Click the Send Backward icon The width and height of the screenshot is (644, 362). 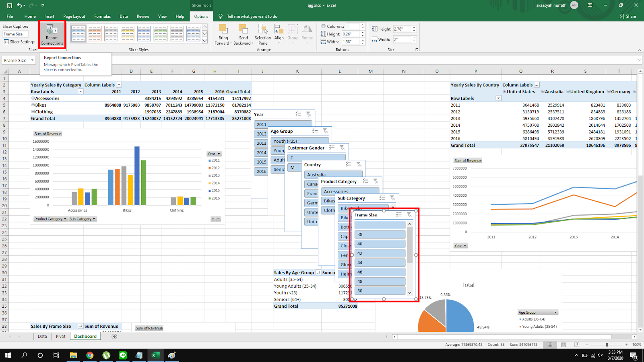pos(243,34)
